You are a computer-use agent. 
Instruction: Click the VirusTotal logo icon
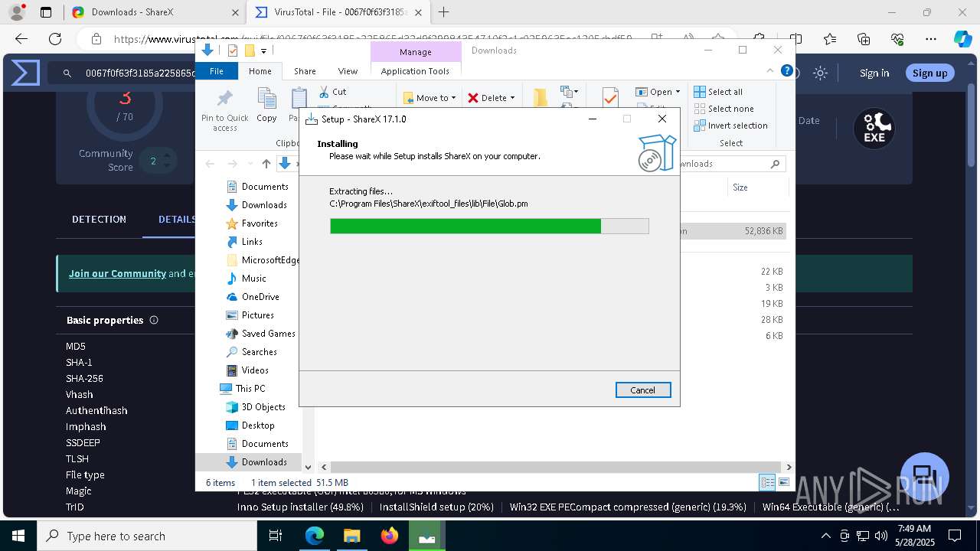[x=25, y=73]
